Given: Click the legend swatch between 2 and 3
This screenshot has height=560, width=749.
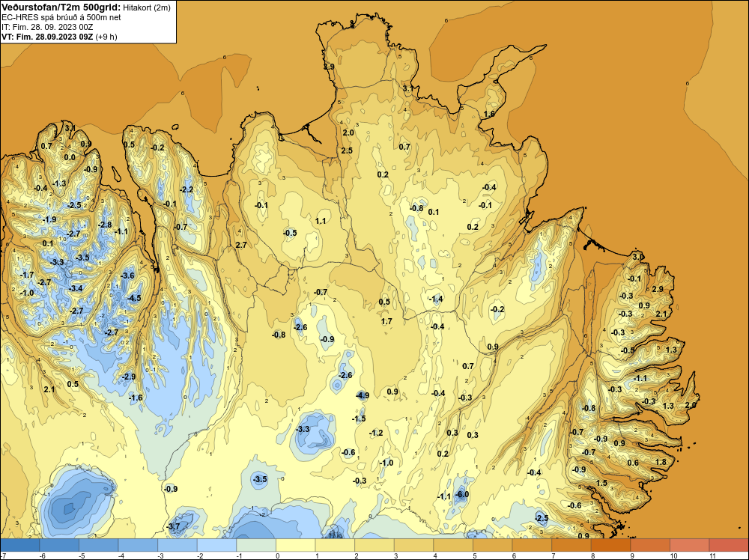Looking at the screenshot, I should pyautogui.click(x=374, y=545).
